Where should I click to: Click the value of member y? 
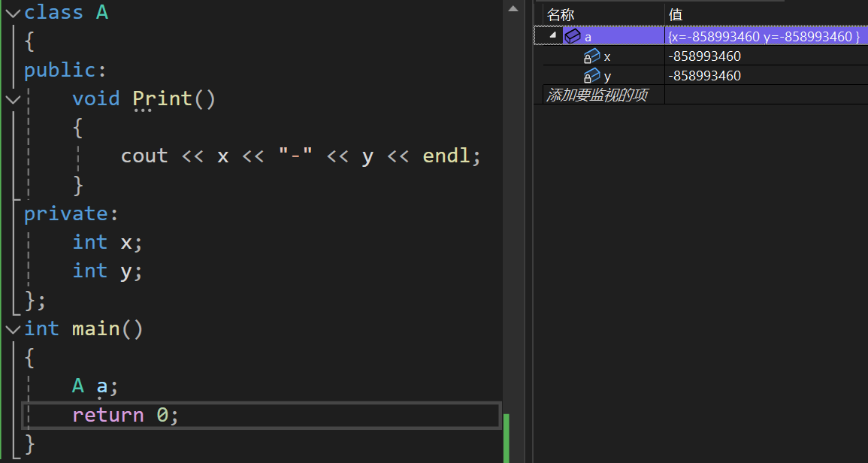pyautogui.click(x=705, y=76)
